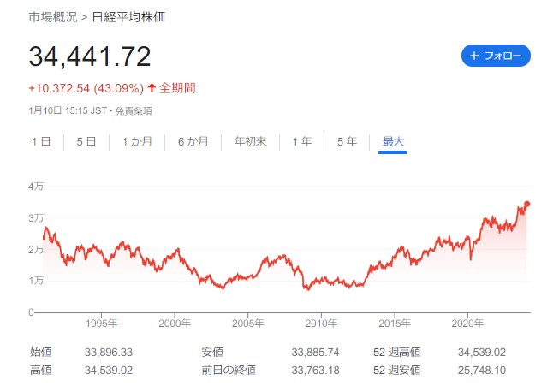Click the 高値 value 34,539.02
The height and width of the screenshot is (392, 559).
click(x=109, y=371)
